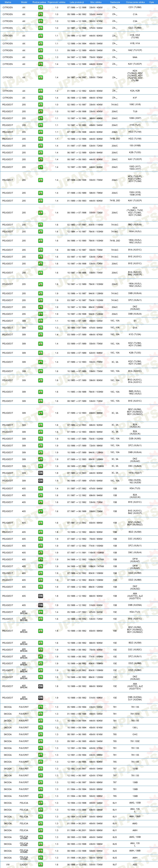
Task: Click petrol icon in K1D (TU3A) row
Action: (41, 335)
